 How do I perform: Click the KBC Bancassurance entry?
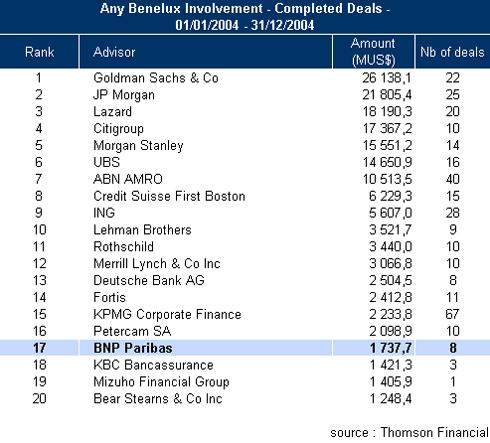coord(153,365)
